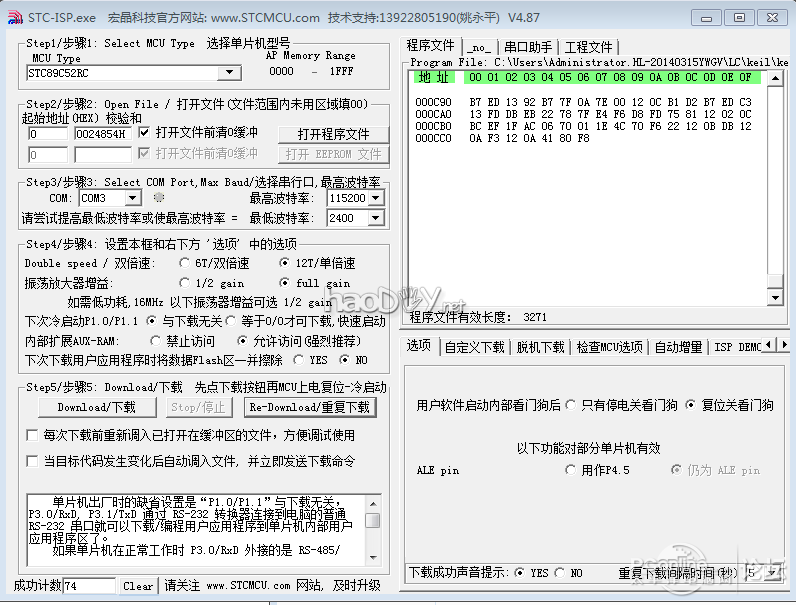This screenshot has width=796, height=605.
Task: Open the 脱机下载 tab
Action: pyautogui.click(x=540, y=347)
